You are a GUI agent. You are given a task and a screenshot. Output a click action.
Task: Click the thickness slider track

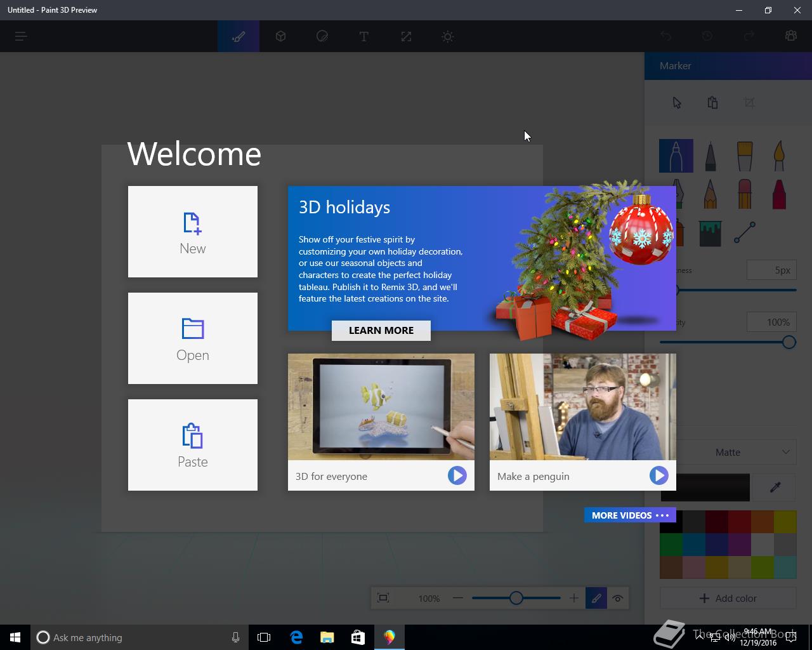(737, 290)
